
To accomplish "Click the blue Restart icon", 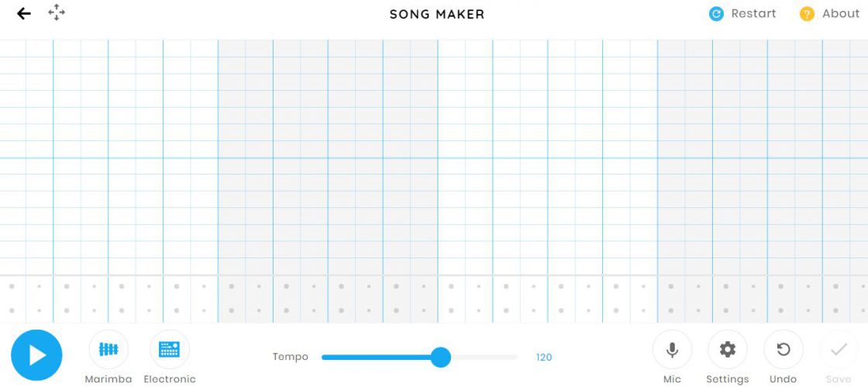I will [716, 14].
